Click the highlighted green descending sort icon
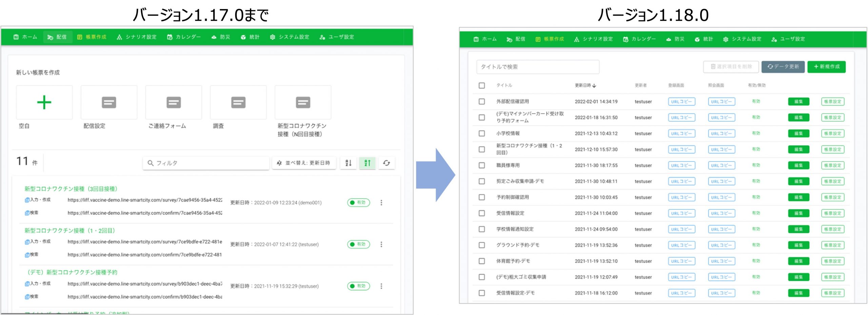The width and height of the screenshot is (868, 315). coord(367,163)
